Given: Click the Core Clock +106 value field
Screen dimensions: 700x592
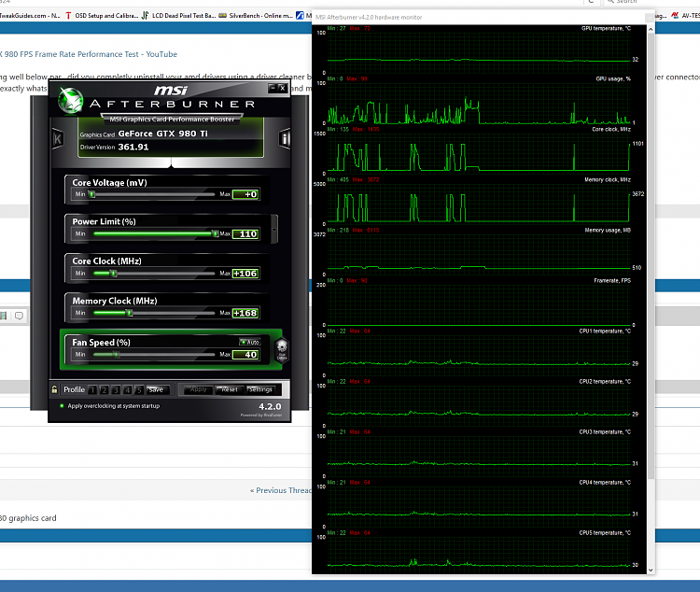Looking at the screenshot, I should [245, 274].
